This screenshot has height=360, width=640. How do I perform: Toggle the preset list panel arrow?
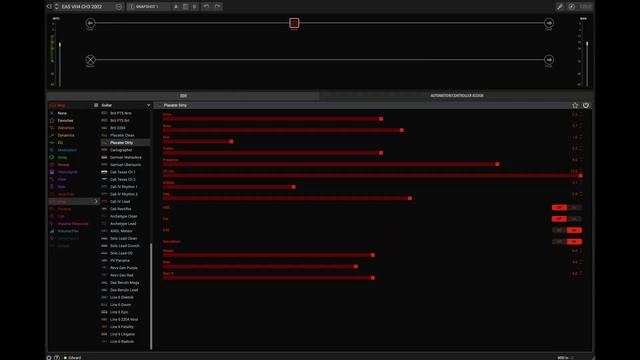point(49,7)
